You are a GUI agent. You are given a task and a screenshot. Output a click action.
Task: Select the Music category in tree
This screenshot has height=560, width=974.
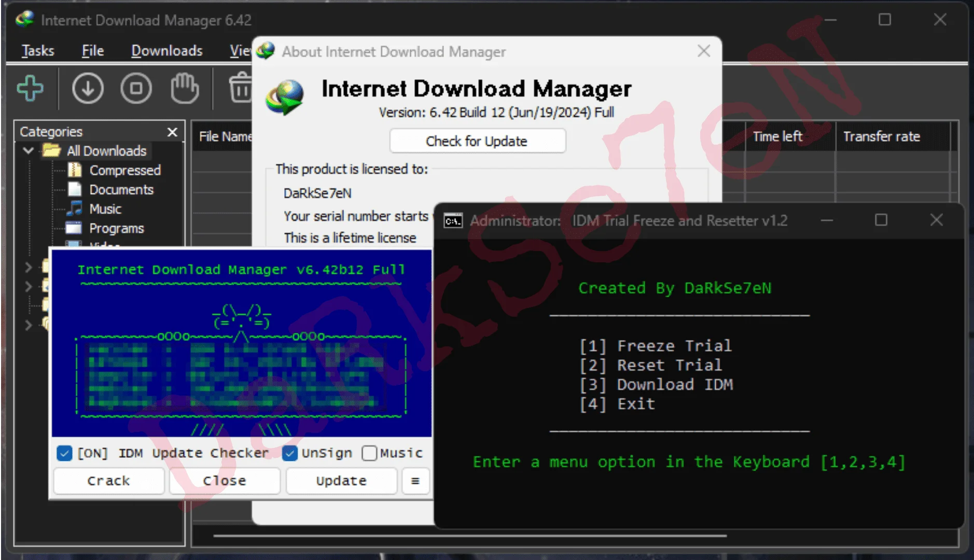point(105,208)
